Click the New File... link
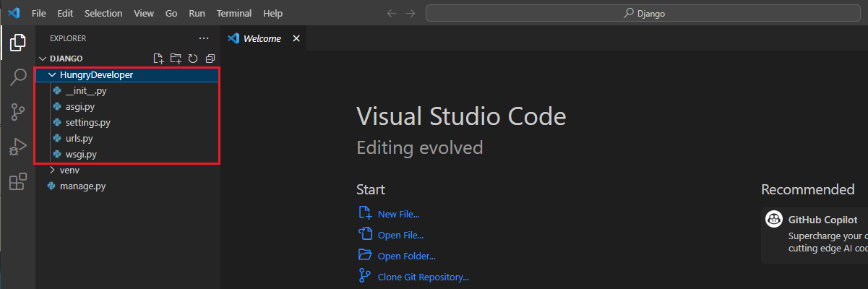 [x=399, y=214]
